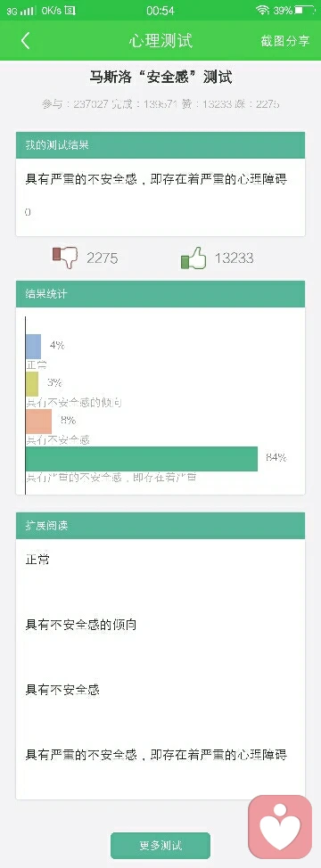Select the blue 4% 正常 bar
This screenshot has height=868, width=321.
click(x=33, y=347)
